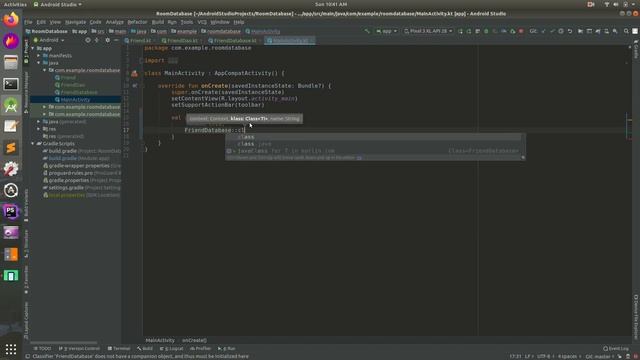Click the onCreate() breadcrumb
The height and width of the screenshot is (360, 640).
tap(194, 340)
